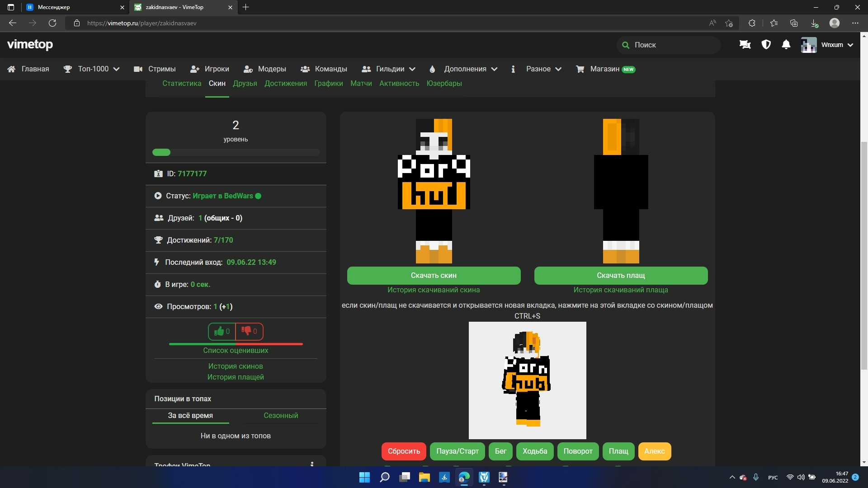The height and width of the screenshot is (488, 868).
Task: Click the thumbs down dislike button
Action: 249,331
